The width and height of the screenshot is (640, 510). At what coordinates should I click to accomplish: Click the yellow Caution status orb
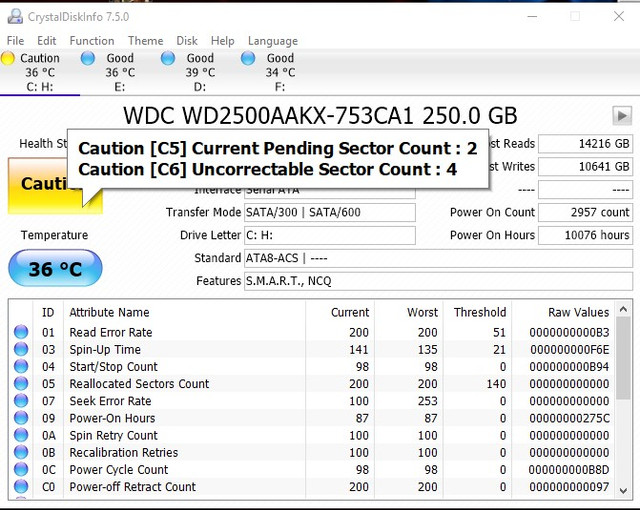click(x=8, y=58)
